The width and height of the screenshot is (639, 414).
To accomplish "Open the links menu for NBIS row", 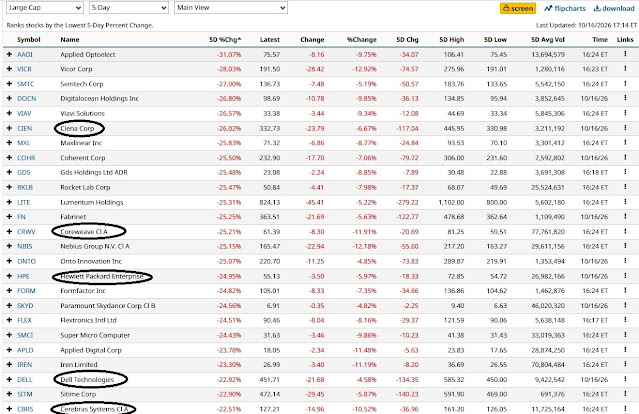I will pyautogui.click(x=625, y=246).
